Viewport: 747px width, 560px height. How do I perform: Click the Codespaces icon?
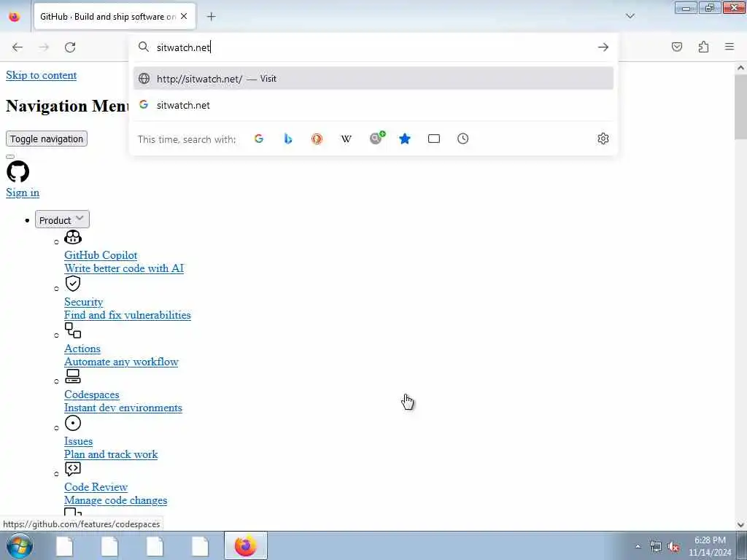pos(73,376)
